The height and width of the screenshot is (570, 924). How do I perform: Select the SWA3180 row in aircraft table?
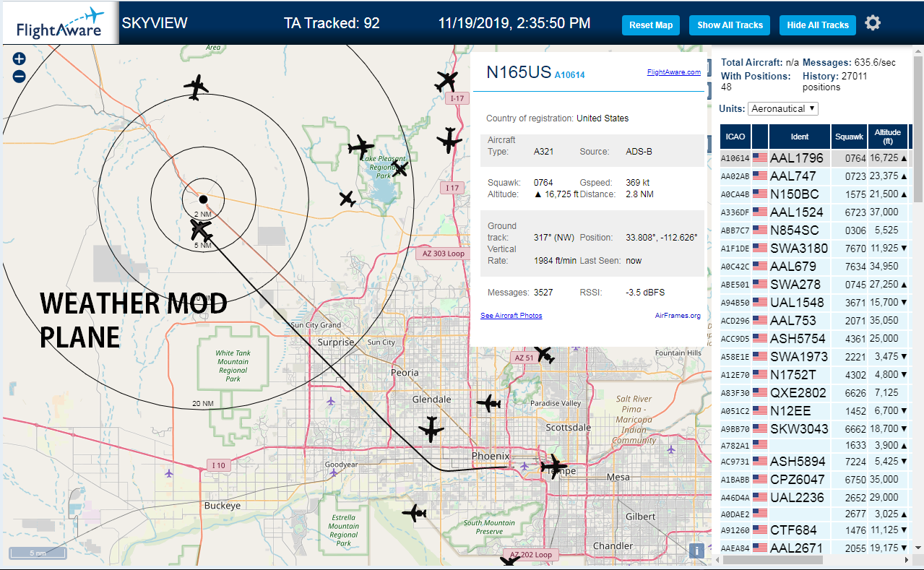pyautogui.click(x=813, y=248)
